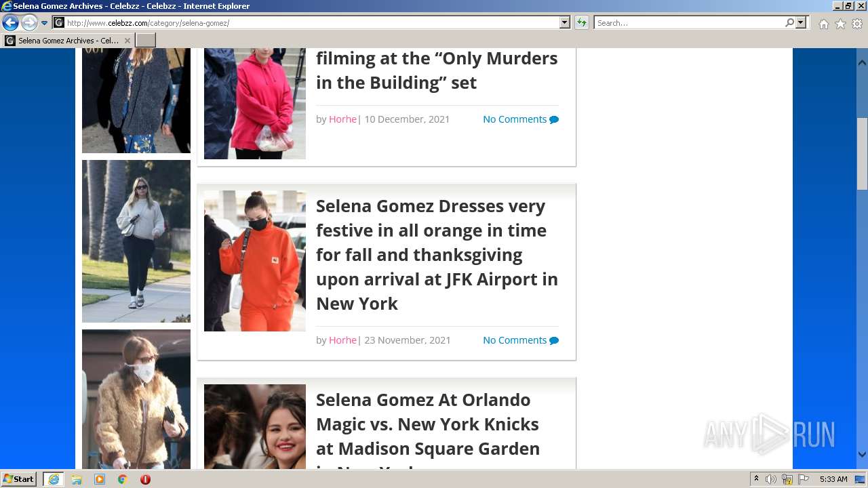The height and width of the screenshot is (488, 868).
Task: Open the search provider dropdown arrow
Action: (x=801, y=23)
